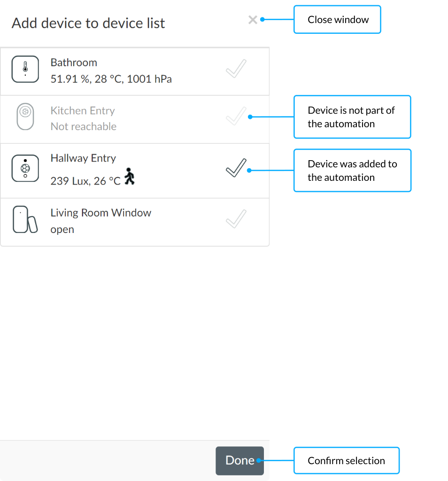The image size is (448, 481).
Task: Click the '239 Lux, 26 °C' reading
Action: click(x=85, y=181)
